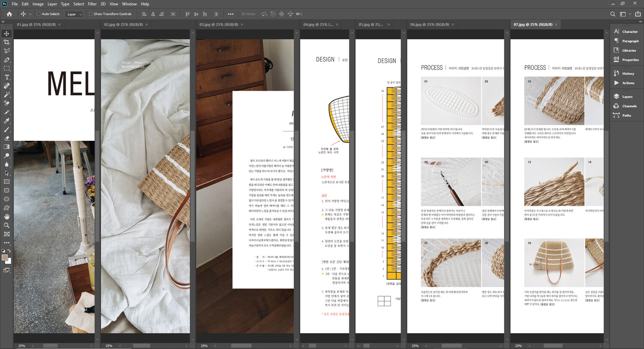The height and width of the screenshot is (349, 644).
Task: Activate the Hand tool
Action: (x=6, y=217)
